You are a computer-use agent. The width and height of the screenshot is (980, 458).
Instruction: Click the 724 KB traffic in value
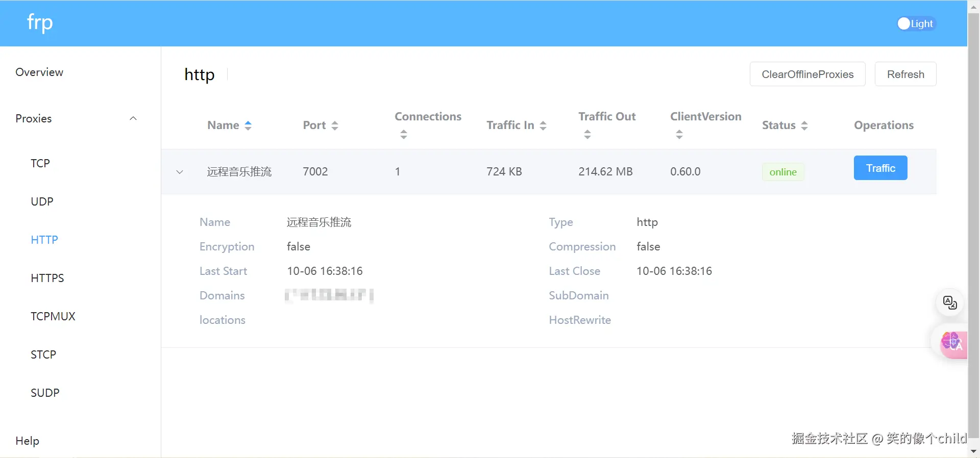tap(504, 171)
